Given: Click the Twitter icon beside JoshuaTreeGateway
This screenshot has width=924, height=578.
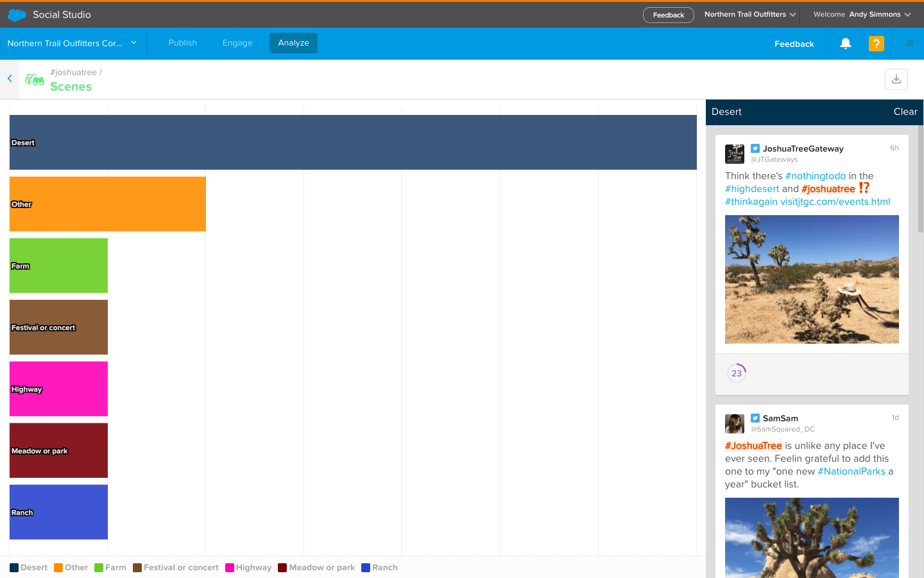Looking at the screenshot, I should pyautogui.click(x=755, y=148).
